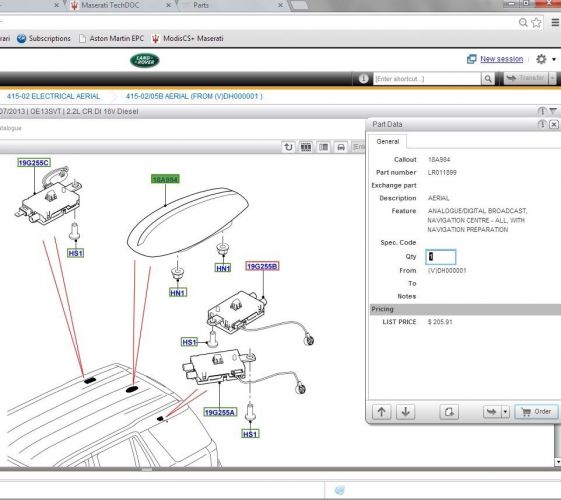This screenshot has height=500, width=561.
Task: Switch to the Parts browser tab
Action: point(201,5)
